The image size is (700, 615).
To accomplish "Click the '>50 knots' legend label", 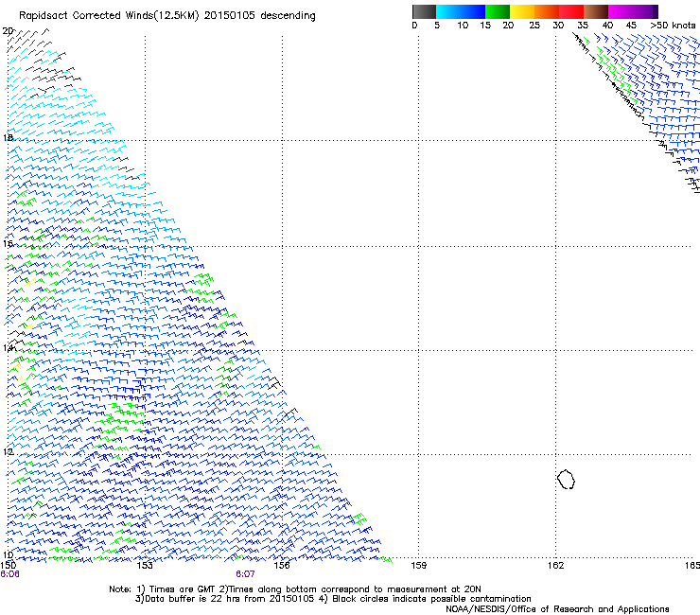I will (673, 26).
